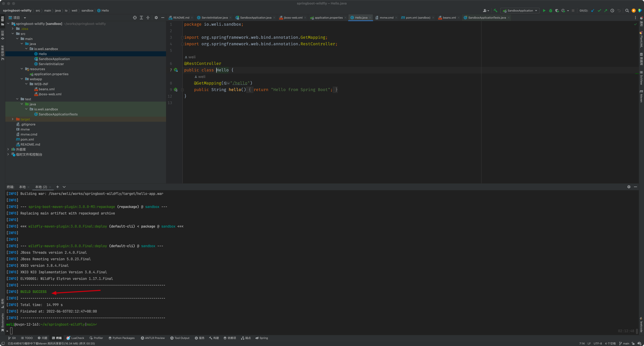This screenshot has height=346, width=644.
Task: Show Git history clock icon
Action: [x=612, y=10]
